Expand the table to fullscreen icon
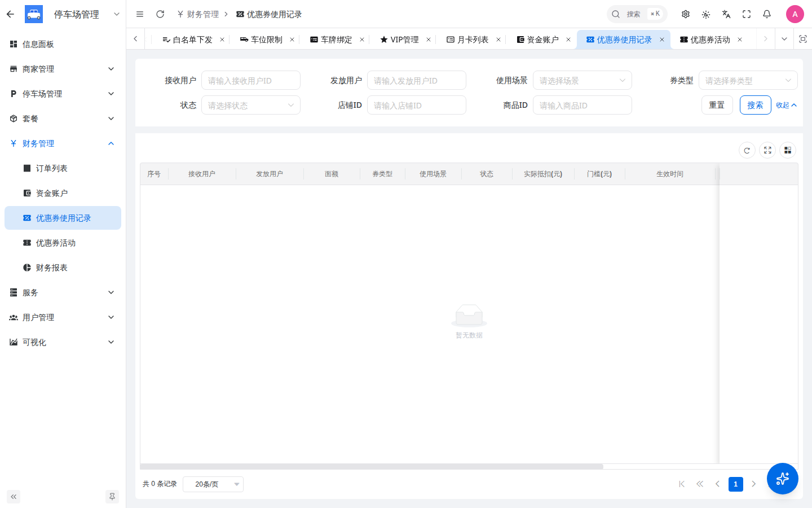The width and height of the screenshot is (812, 508). click(767, 150)
